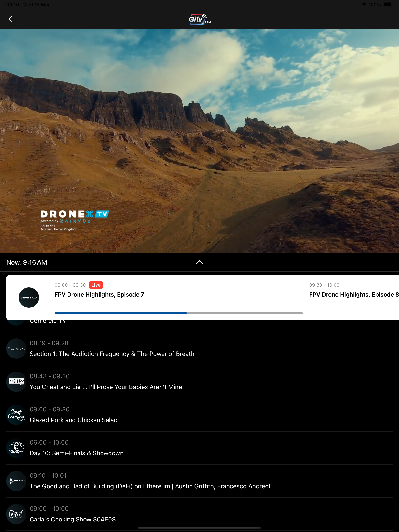
Task: Open the Drone TV channel logo
Action: (29, 298)
